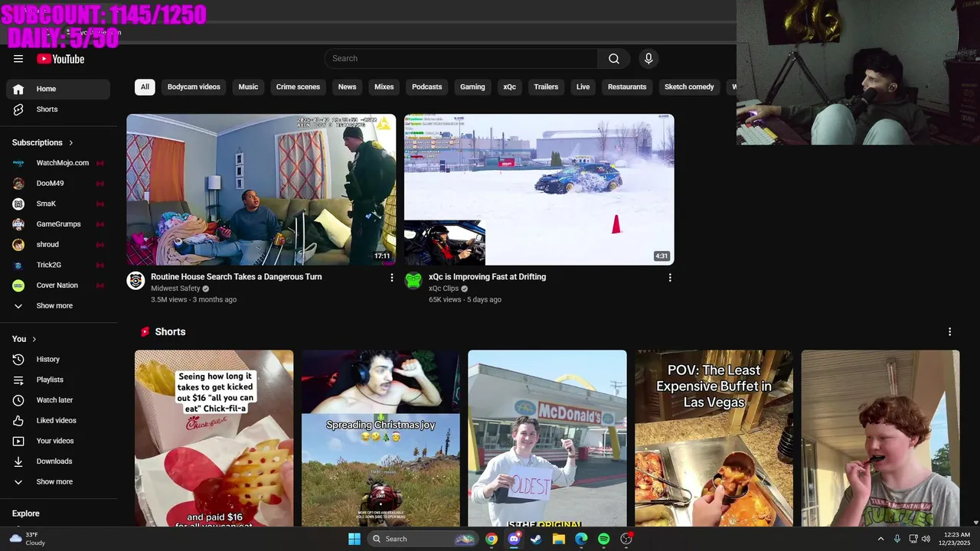980x551 pixels.
Task: Select Music filter chip
Action: click(248, 87)
